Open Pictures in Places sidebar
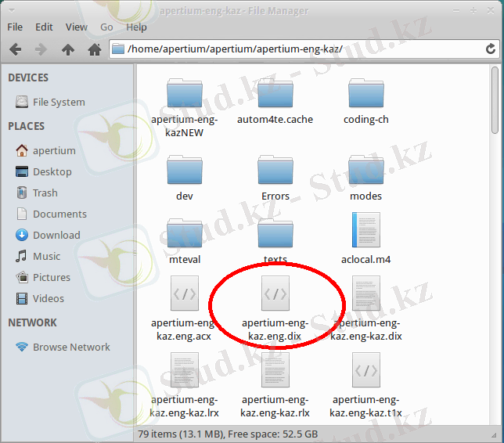Image resolution: width=504 pixels, height=443 pixels. coord(43,277)
